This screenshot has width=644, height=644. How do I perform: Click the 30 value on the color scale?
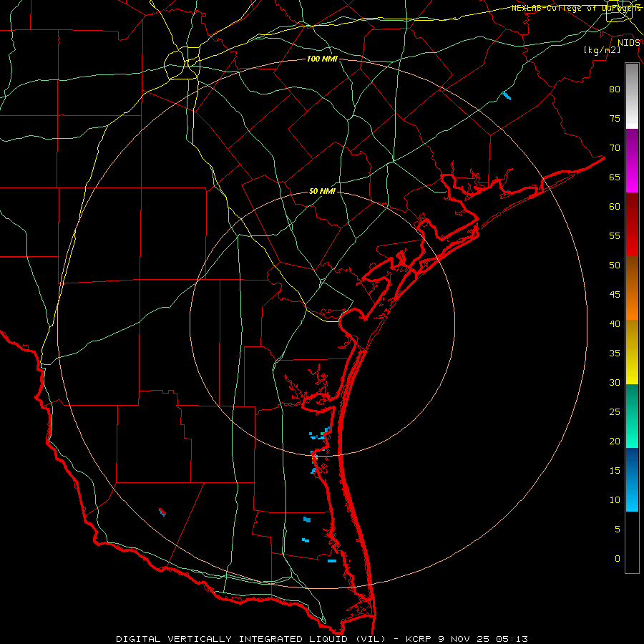pos(615,382)
